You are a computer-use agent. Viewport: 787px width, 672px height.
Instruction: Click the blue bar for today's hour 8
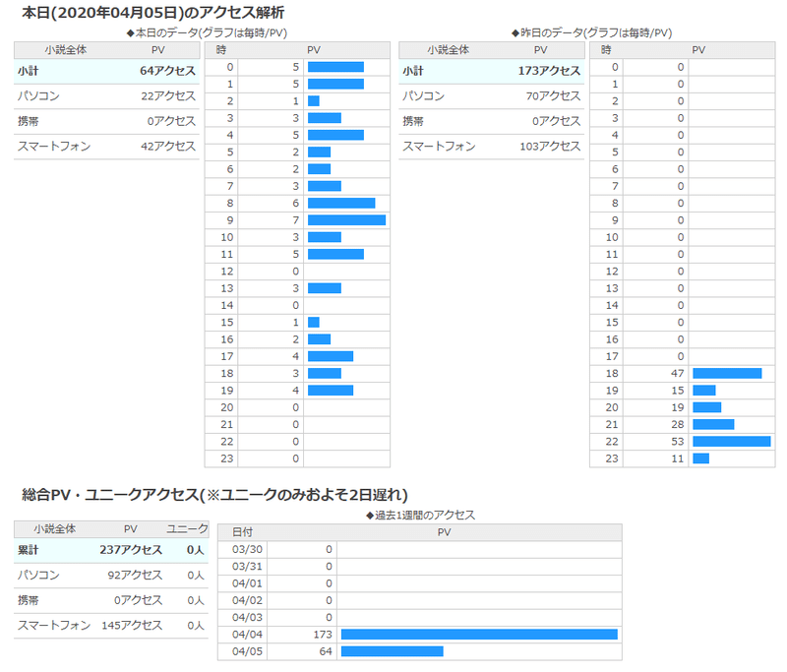coord(341,203)
